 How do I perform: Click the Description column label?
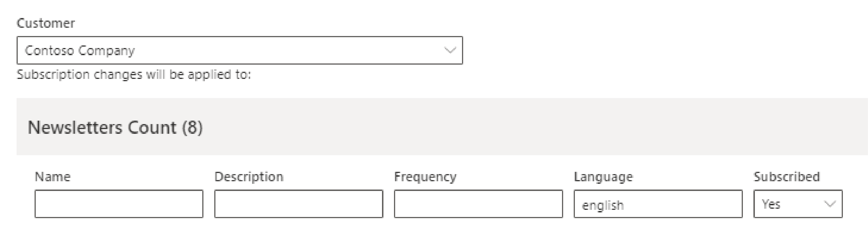[249, 177]
